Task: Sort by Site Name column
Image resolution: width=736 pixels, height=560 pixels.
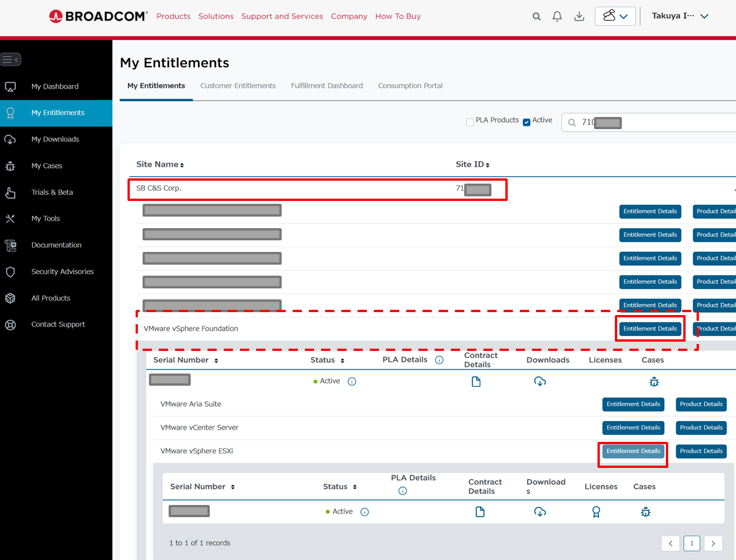Action: 160,164
